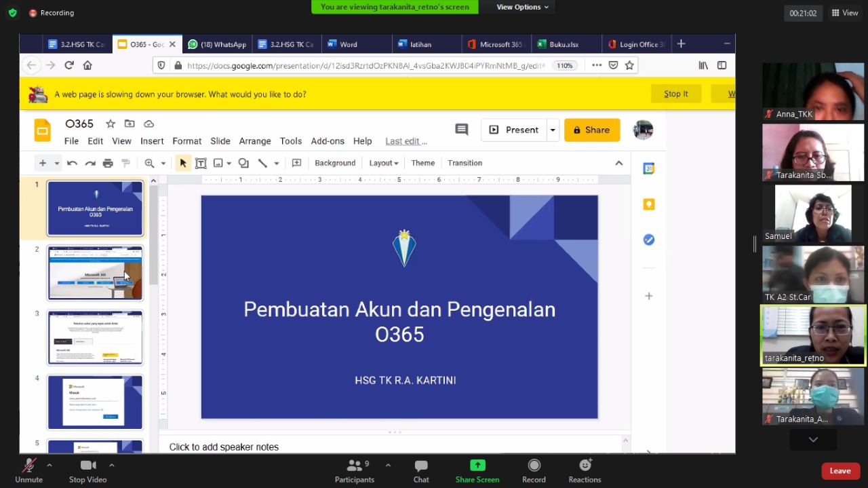The width and height of the screenshot is (868, 488).
Task: Open Google Tasks in side panel
Action: click(x=649, y=240)
